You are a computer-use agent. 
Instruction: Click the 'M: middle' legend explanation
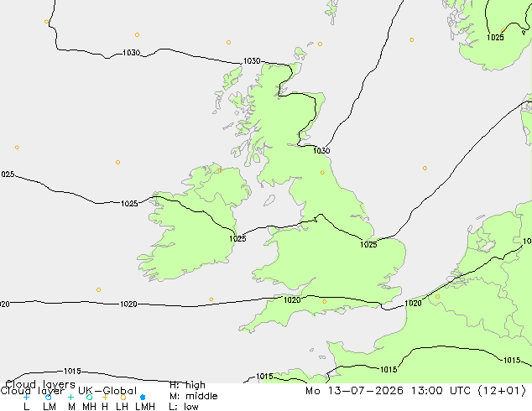pyautogui.click(x=193, y=396)
